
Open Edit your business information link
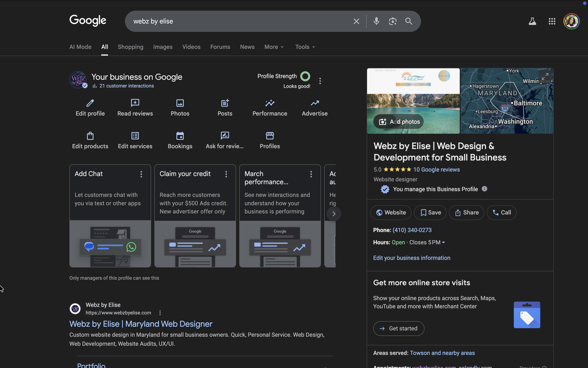tap(412, 258)
